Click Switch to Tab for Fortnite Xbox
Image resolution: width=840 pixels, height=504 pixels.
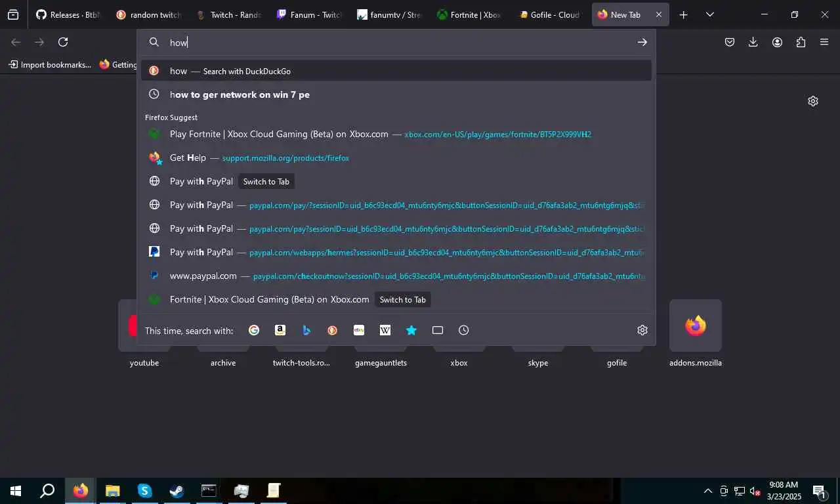(x=402, y=299)
